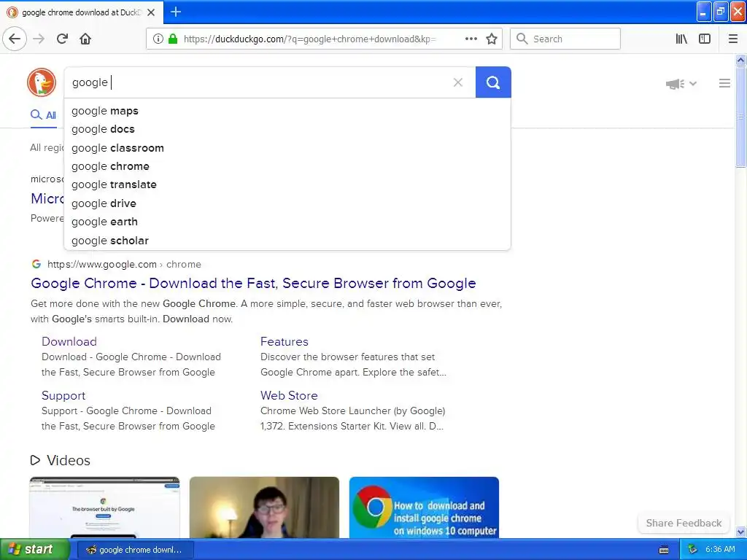Click the scrollbar down arrow
Screen dimensions: 747x560
[740, 532]
